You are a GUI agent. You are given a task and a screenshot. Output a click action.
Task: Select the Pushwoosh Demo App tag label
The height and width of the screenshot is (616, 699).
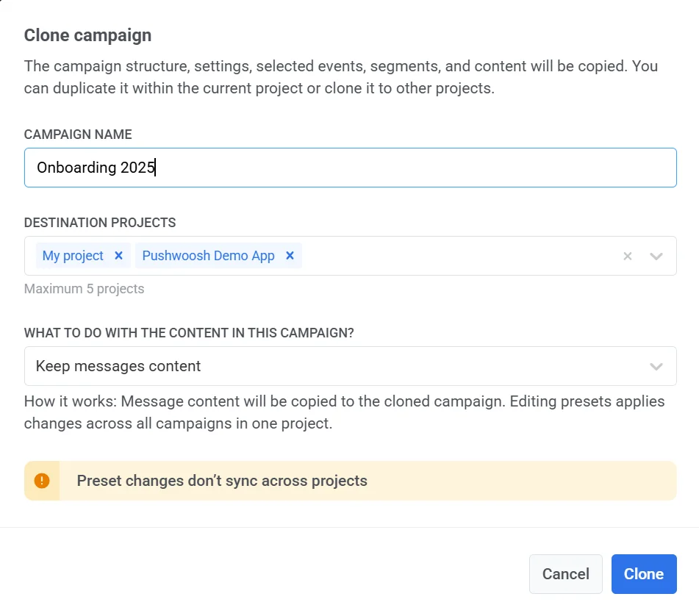[208, 256]
